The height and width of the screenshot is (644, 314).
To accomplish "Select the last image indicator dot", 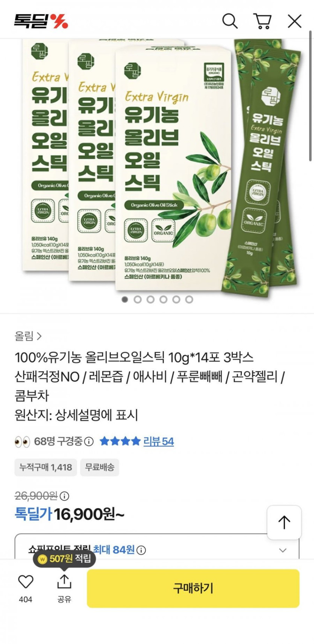I will point(189,299).
